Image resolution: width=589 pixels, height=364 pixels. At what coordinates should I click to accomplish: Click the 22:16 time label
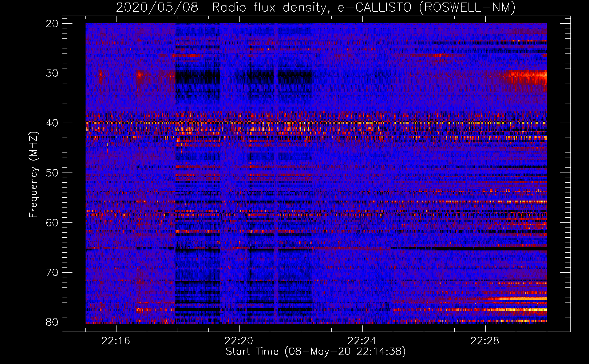coord(116,341)
